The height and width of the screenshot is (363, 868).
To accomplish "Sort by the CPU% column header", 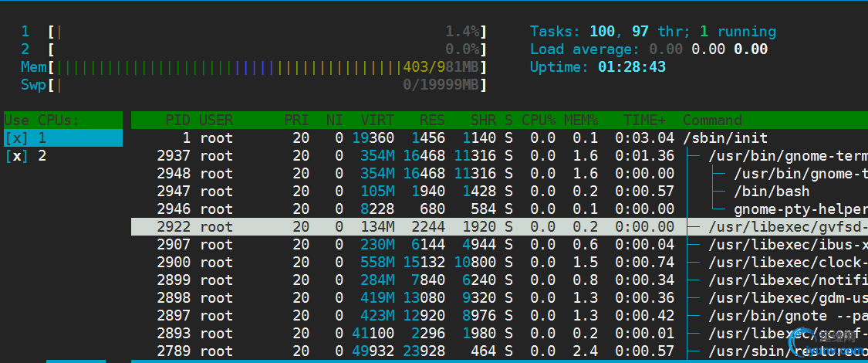I will [x=539, y=120].
